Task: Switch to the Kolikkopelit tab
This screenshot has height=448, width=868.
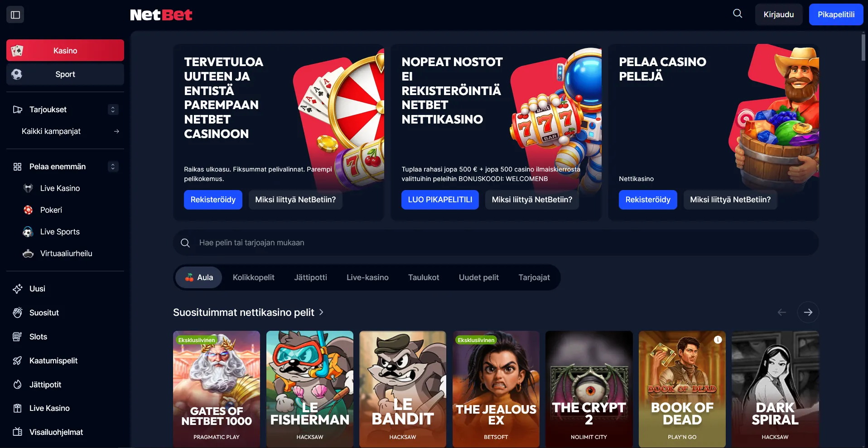Action: click(x=254, y=277)
